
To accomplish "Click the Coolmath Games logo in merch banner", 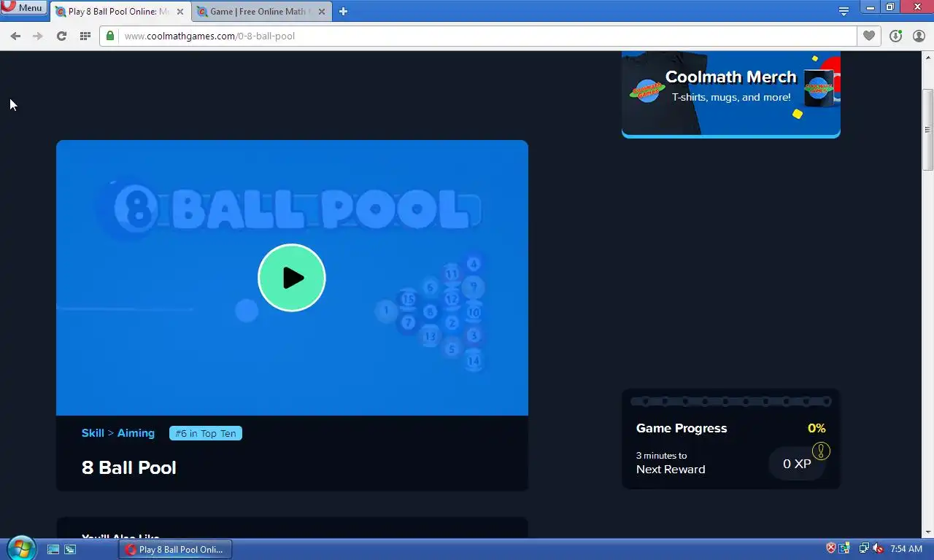I will click(x=647, y=90).
